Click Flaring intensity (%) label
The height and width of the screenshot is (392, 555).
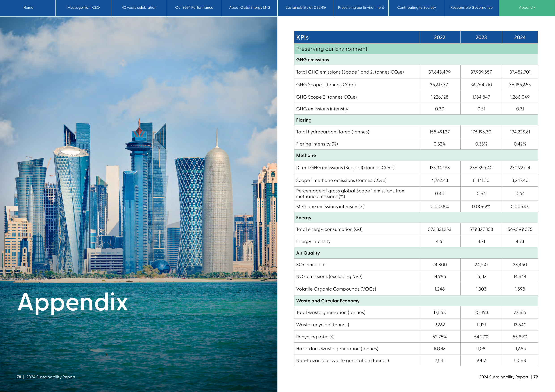pyautogui.click(x=317, y=144)
